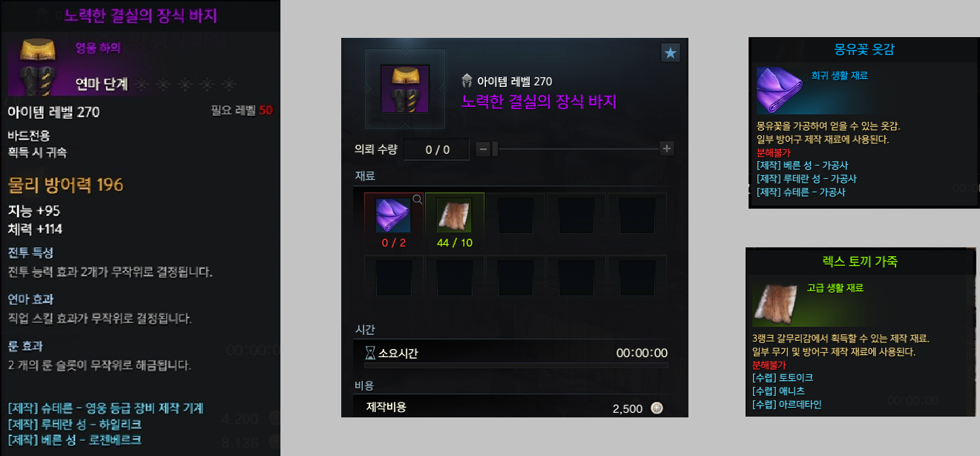Click the purple cloth icon in 몽유꽃 옷감 tooltip

[780, 90]
